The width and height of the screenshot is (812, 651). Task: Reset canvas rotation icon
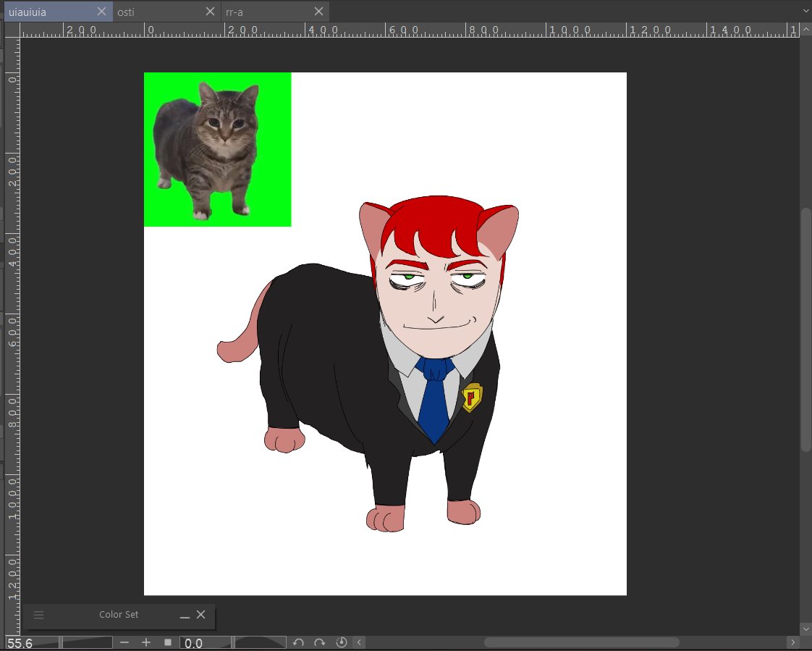342,643
